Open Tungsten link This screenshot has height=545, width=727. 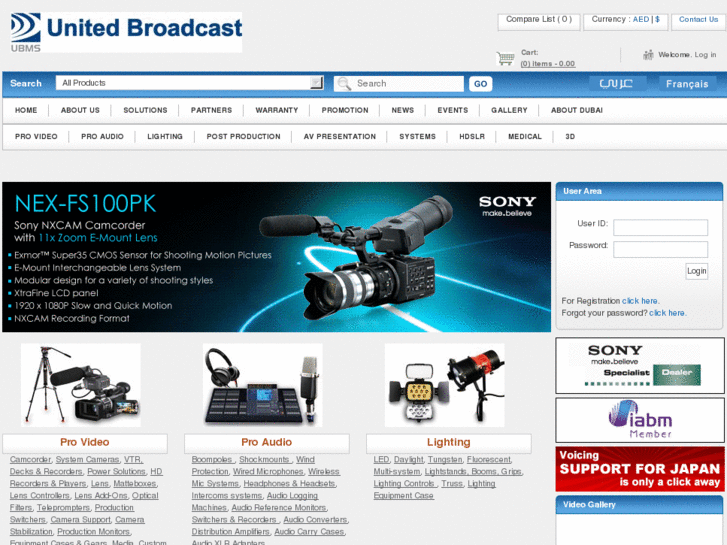tap(445, 460)
